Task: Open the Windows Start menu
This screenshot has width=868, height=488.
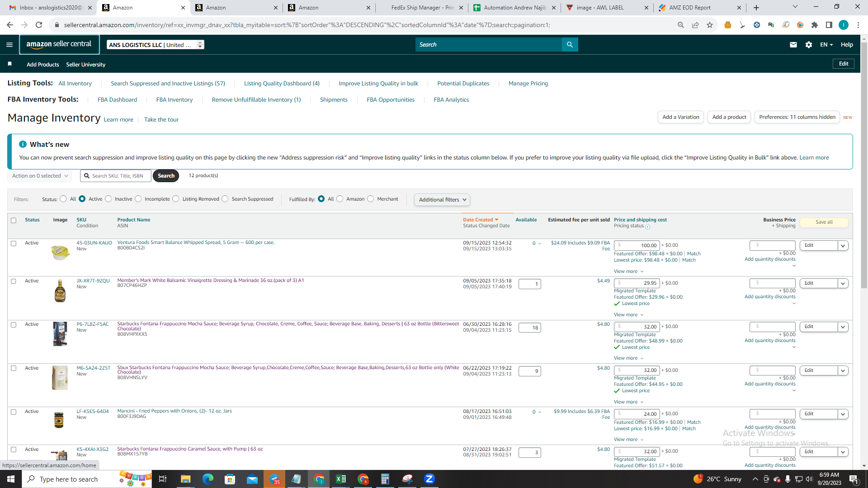Action: (x=11, y=479)
